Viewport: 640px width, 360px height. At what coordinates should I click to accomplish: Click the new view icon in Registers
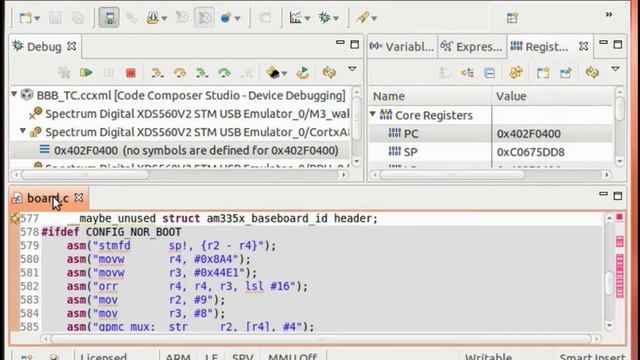pos(543,73)
